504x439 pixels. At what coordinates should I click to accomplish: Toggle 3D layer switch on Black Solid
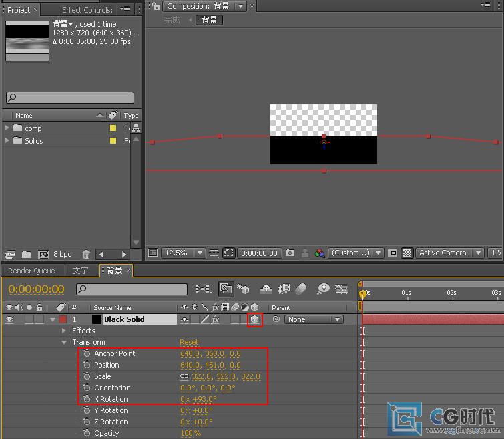pyautogui.click(x=254, y=319)
